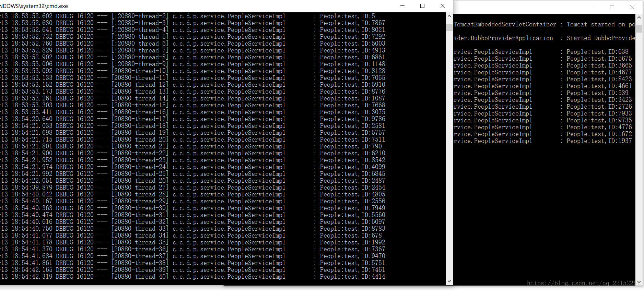Click last log line with ID:4414
The image size is (644, 290).
click(x=192, y=277)
